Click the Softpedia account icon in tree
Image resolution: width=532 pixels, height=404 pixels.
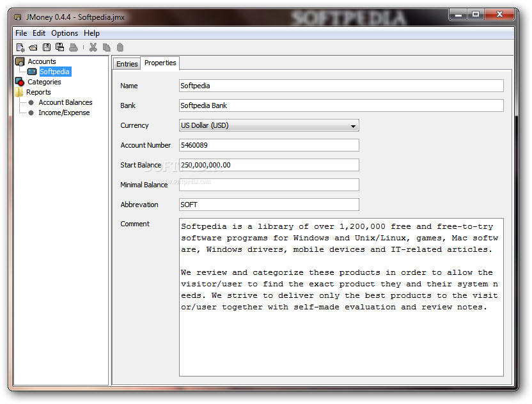point(32,72)
